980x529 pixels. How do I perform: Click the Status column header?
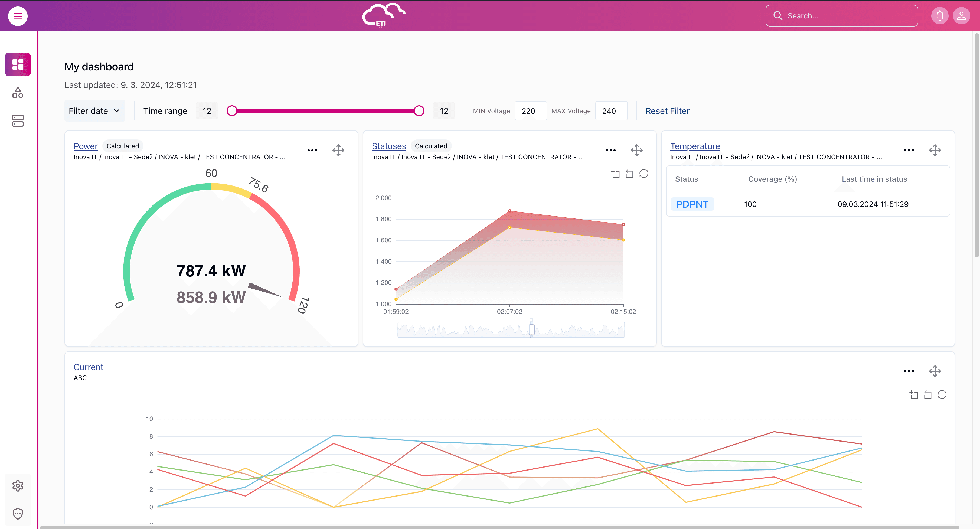(686, 179)
